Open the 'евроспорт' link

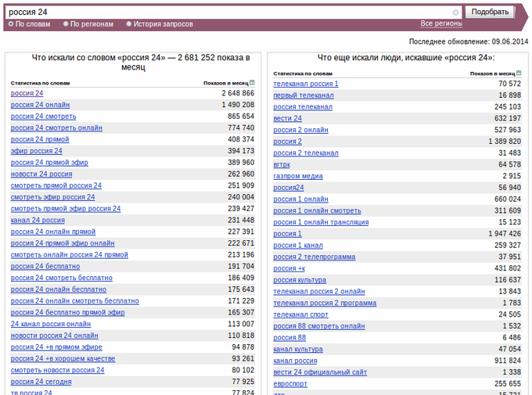(x=290, y=384)
